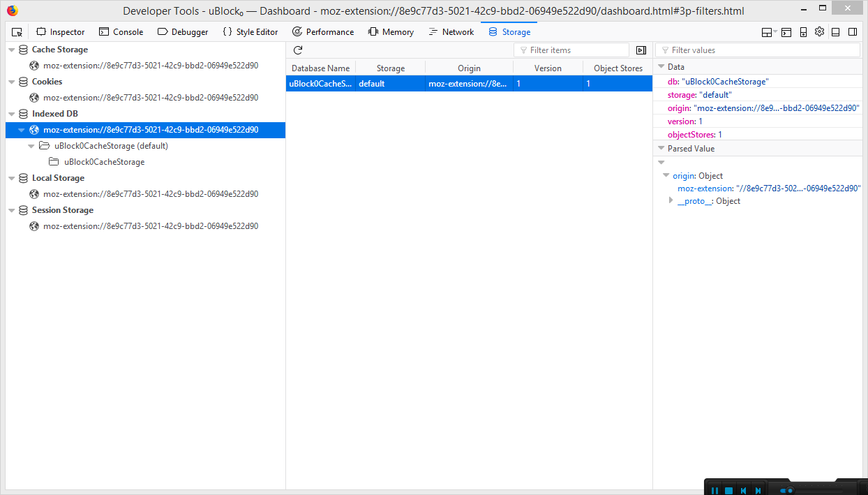Sort by Version column header
Image resolution: width=868 pixels, height=495 pixels.
click(x=548, y=68)
